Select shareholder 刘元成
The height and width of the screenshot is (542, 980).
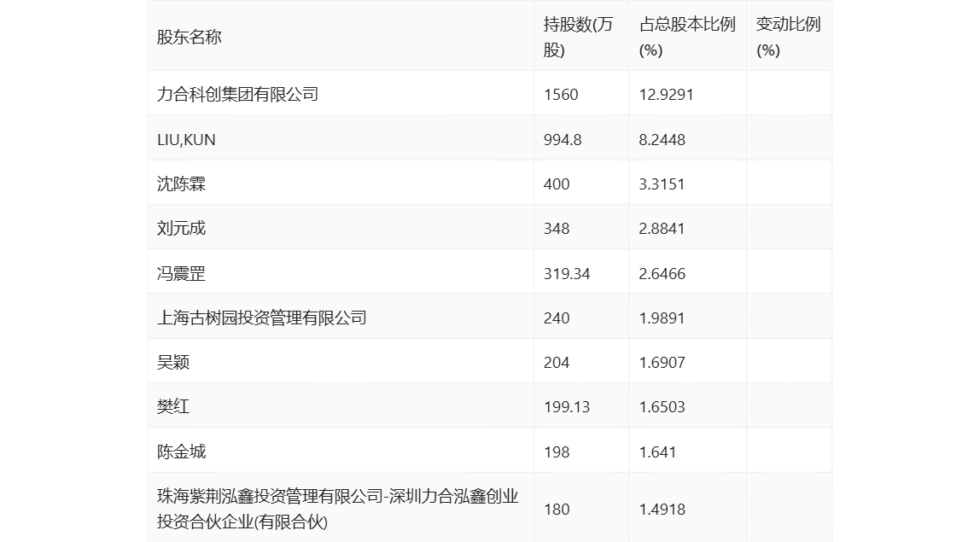click(181, 228)
